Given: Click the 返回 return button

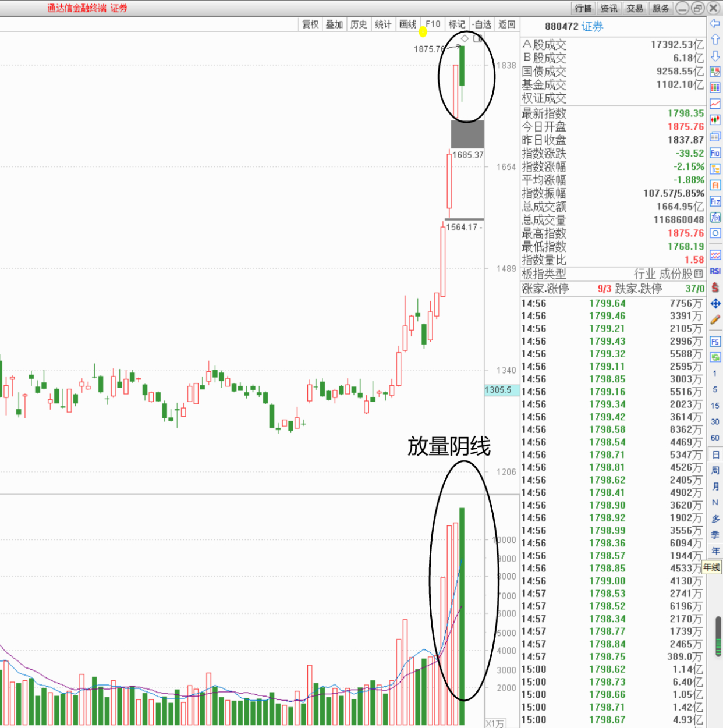Looking at the screenshot, I should (507, 24).
